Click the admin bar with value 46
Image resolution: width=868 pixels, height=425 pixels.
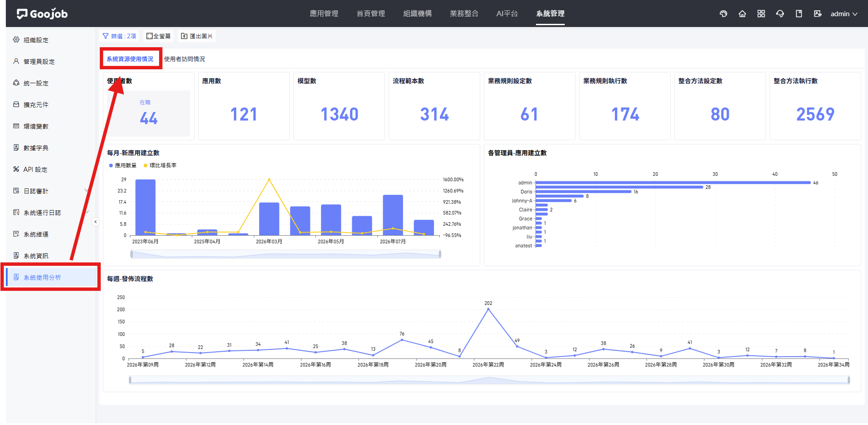(673, 183)
